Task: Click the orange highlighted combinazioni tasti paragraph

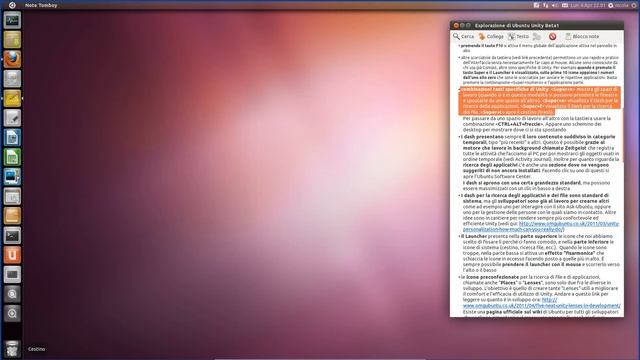Action: [540, 100]
